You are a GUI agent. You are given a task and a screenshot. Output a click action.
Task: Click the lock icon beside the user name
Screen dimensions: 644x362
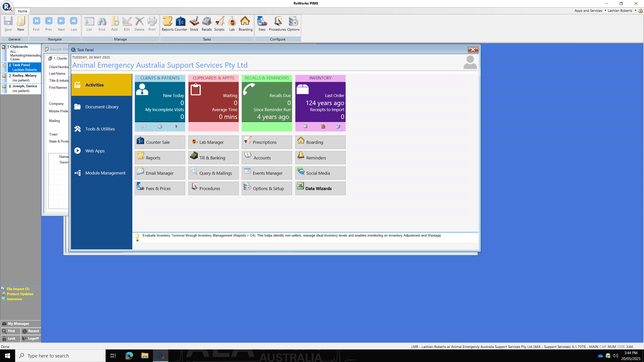(x=640, y=11)
